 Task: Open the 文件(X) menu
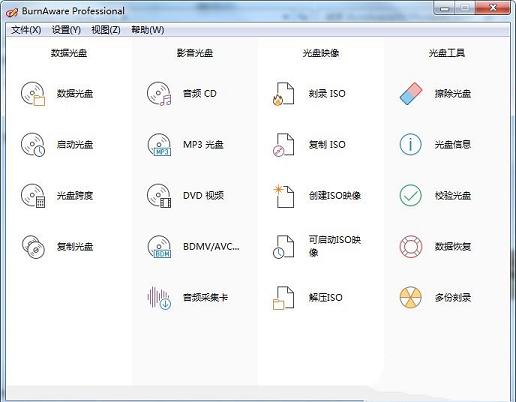(x=26, y=30)
